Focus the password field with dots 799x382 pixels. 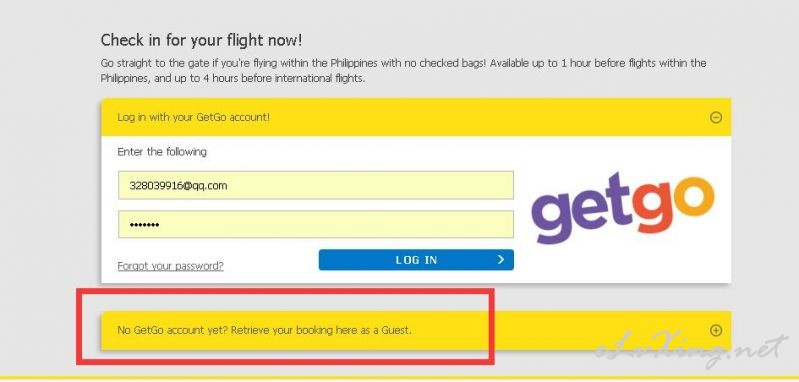(x=315, y=224)
